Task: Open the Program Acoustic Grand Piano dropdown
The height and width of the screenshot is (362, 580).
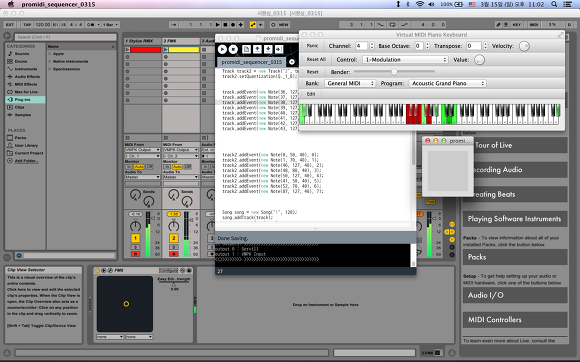Action: (447, 84)
